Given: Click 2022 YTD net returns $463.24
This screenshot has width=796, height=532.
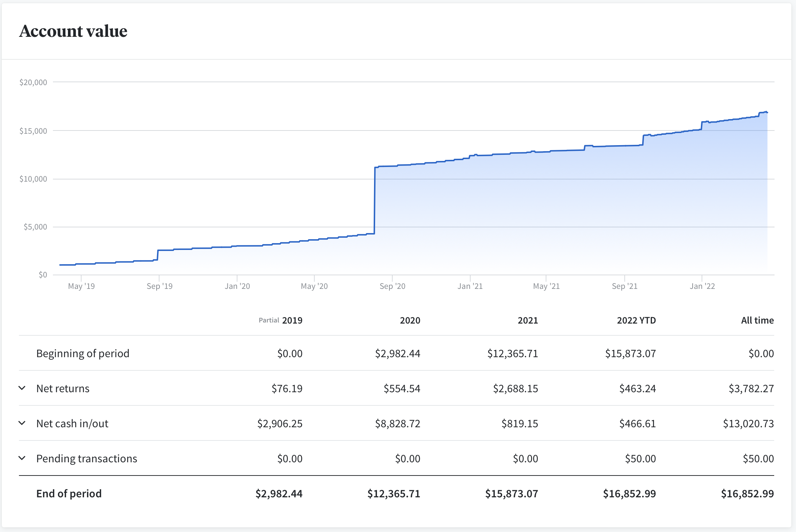Looking at the screenshot, I should point(638,388).
